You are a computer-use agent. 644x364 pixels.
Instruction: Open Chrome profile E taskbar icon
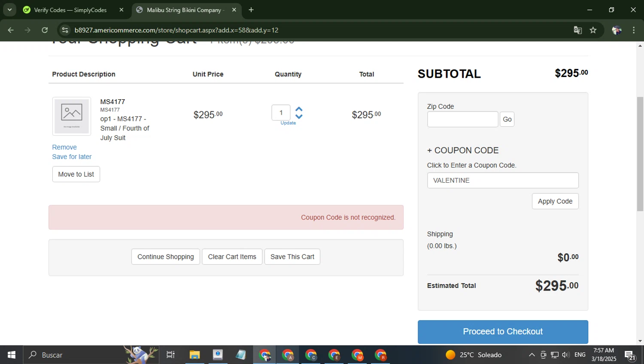coord(334,355)
